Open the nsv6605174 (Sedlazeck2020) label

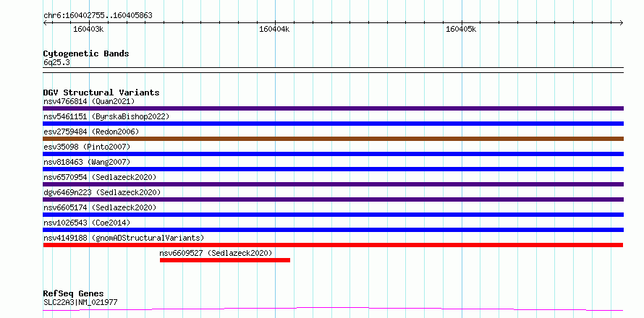coord(100,207)
